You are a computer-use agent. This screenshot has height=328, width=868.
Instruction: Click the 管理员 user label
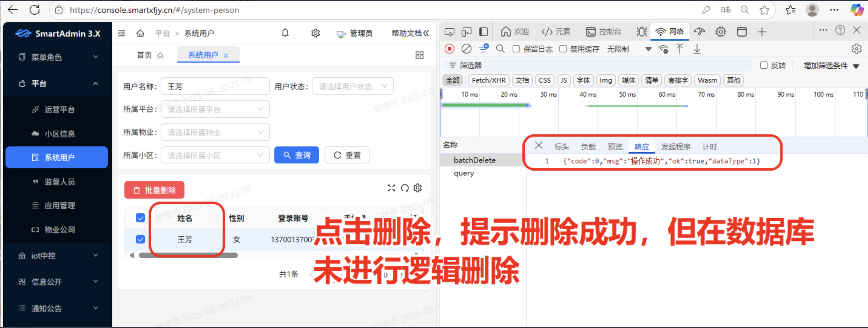point(361,33)
